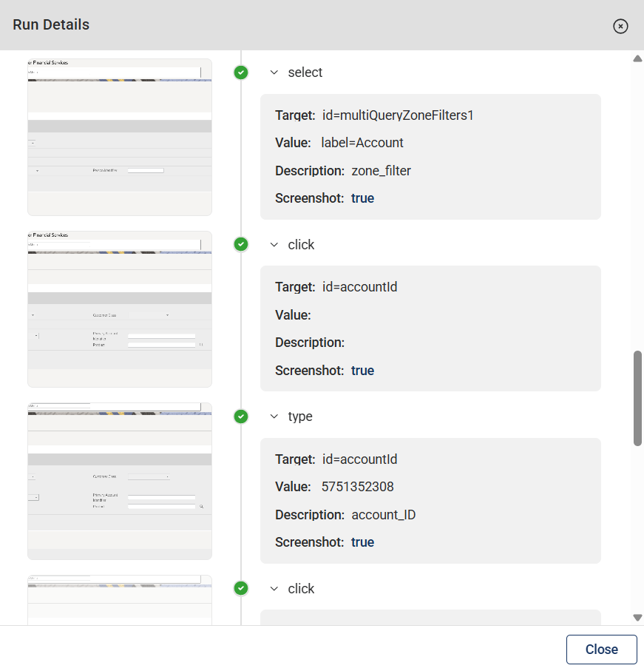Viewport: 644px width, 671px height.
Task: Open the accountId click step screenshot thumbnail
Action: tap(120, 308)
